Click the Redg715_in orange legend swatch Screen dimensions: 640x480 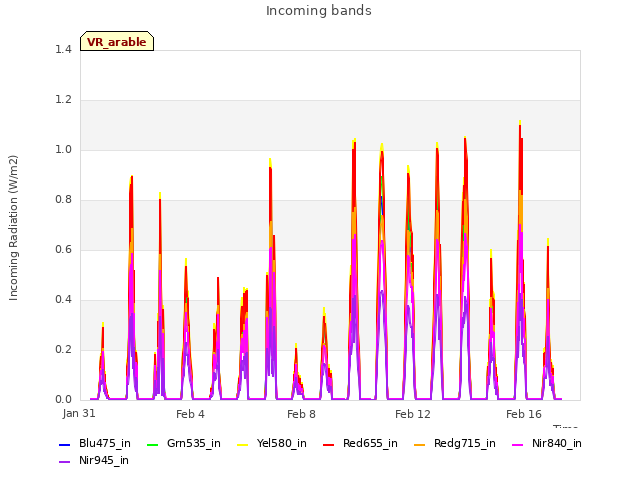click(x=420, y=444)
